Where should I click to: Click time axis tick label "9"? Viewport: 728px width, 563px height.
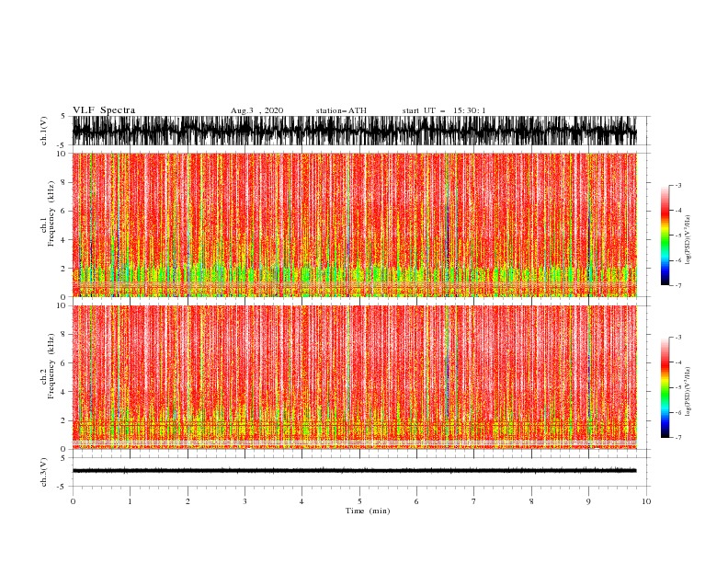coord(588,501)
